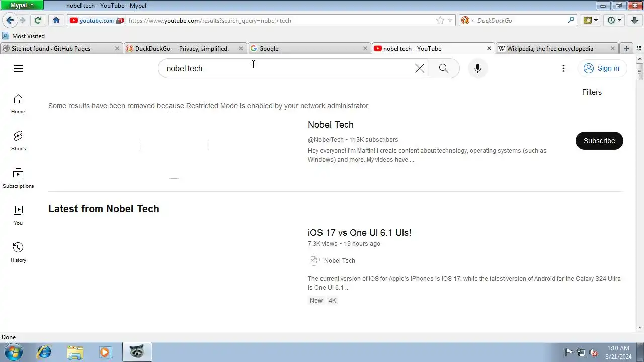The height and width of the screenshot is (362, 644).
Task: Open the Downloads arrow toolbar button
Action: [635, 20]
